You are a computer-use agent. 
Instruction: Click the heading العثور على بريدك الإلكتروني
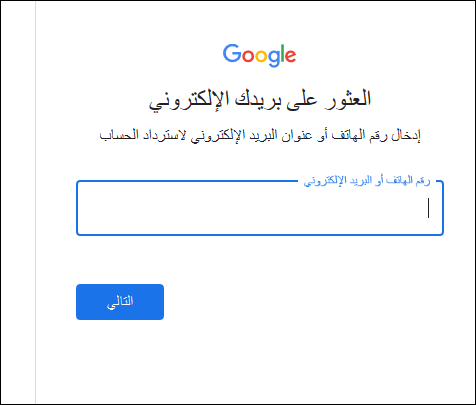[260, 99]
